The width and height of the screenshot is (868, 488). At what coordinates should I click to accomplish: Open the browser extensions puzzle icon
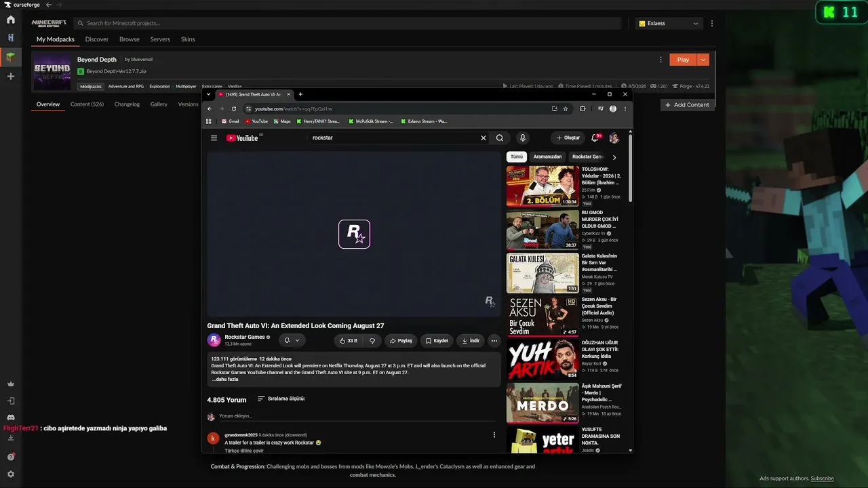(583, 108)
